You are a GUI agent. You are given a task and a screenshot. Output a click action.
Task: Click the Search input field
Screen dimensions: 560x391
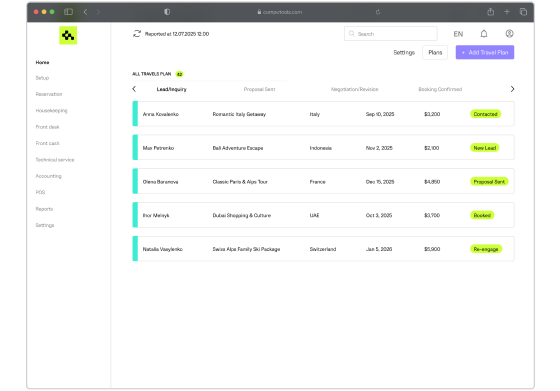[x=390, y=34]
